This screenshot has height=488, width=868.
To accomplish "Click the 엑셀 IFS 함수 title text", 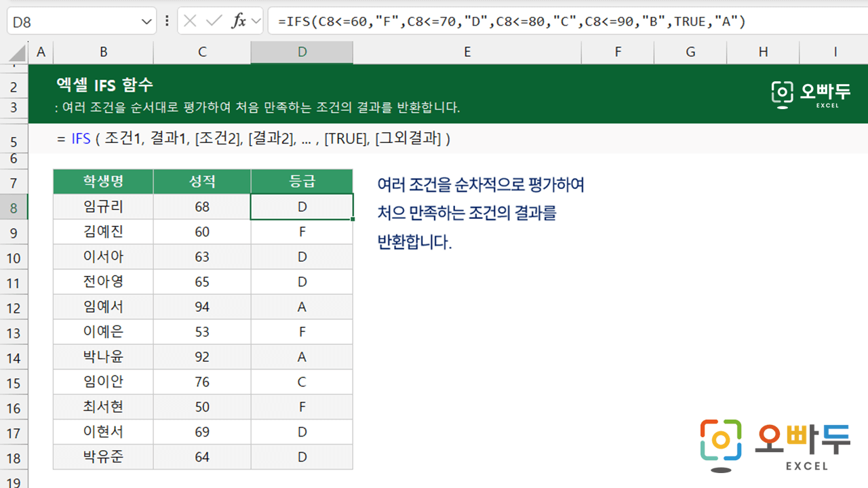I will point(104,85).
